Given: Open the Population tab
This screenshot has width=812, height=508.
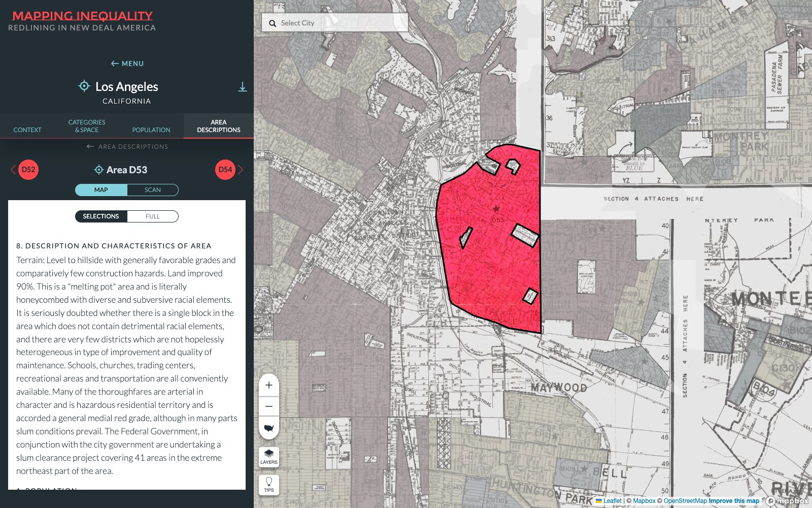Looking at the screenshot, I should [151, 130].
